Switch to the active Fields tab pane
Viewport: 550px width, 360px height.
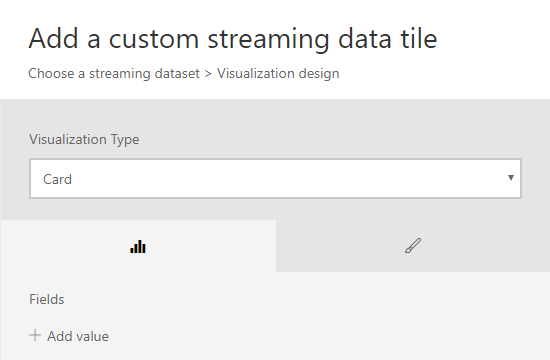click(138, 246)
